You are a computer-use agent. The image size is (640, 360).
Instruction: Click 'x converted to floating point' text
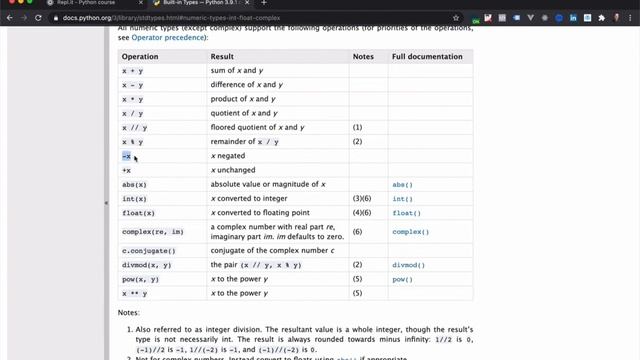click(x=260, y=213)
